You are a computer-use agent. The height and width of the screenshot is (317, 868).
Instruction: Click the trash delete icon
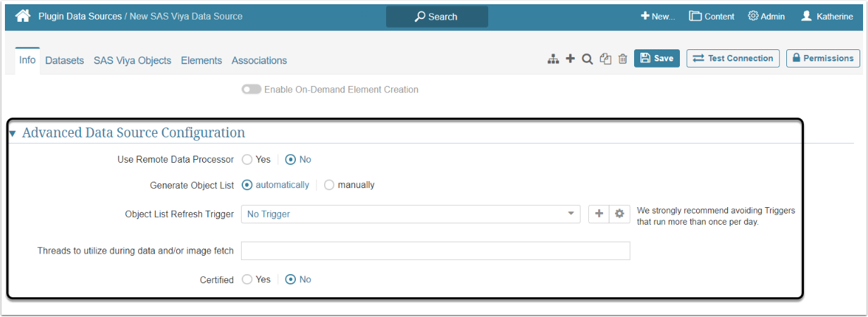(x=623, y=59)
